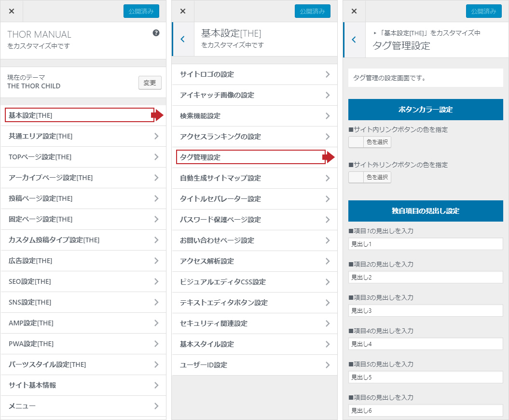Click the help question mark icon
The image size is (509, 420).
coord(156,33)
